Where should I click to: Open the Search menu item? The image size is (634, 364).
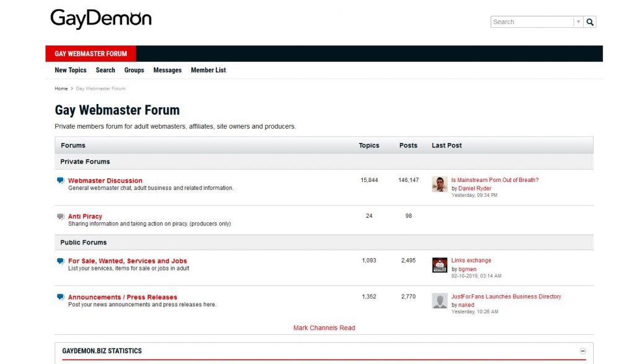coord(105,70)
